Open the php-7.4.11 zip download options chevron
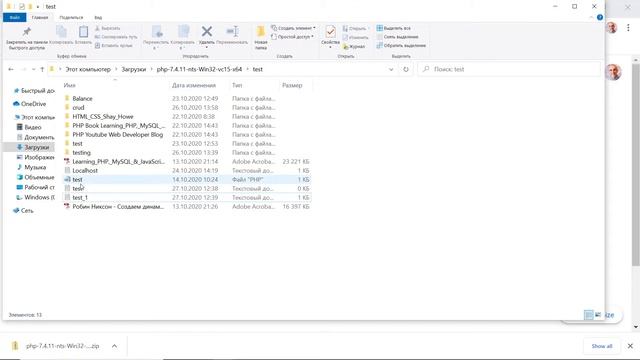The width and height of the screenshot is (640, 360). click(x=114, y=346)
